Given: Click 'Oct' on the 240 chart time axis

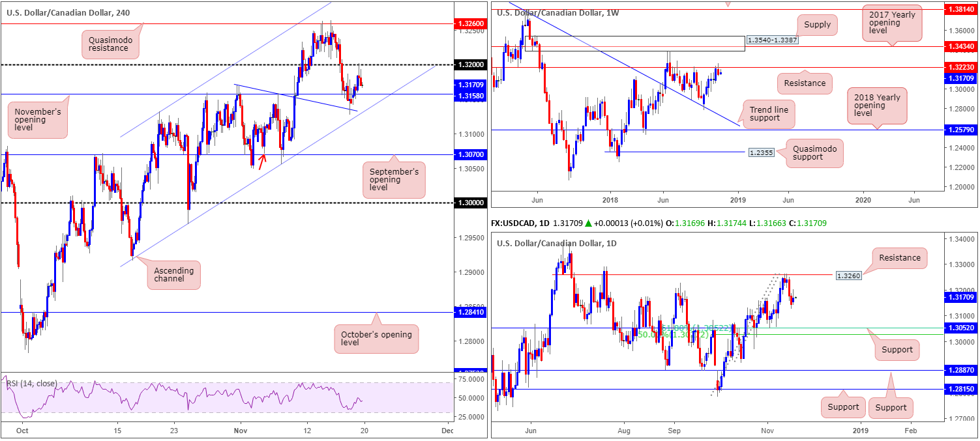Looking at the screenshot, I should (x=22, y=431).
